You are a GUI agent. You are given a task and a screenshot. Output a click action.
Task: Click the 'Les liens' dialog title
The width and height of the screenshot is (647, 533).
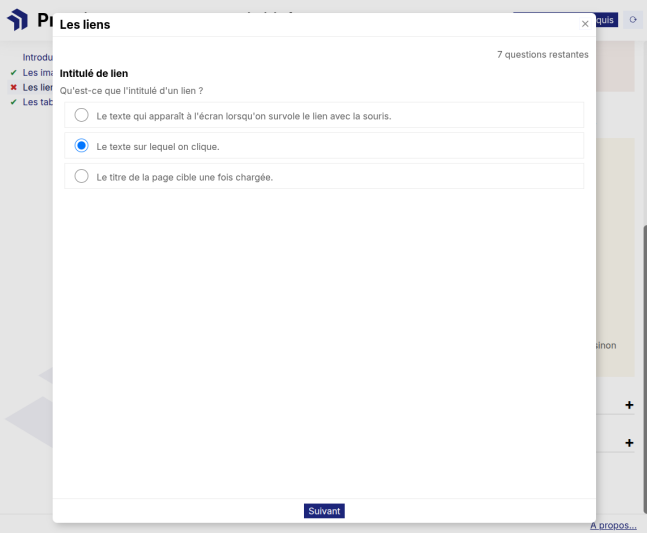[85, 24]
